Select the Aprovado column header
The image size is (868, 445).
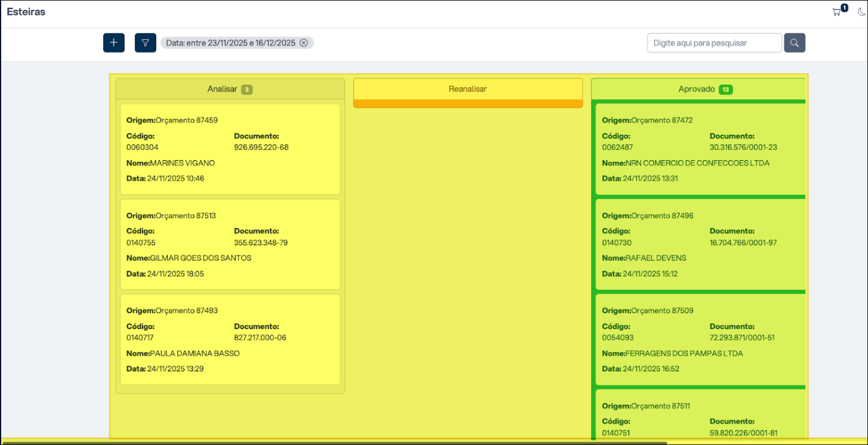tap(697, 89)
